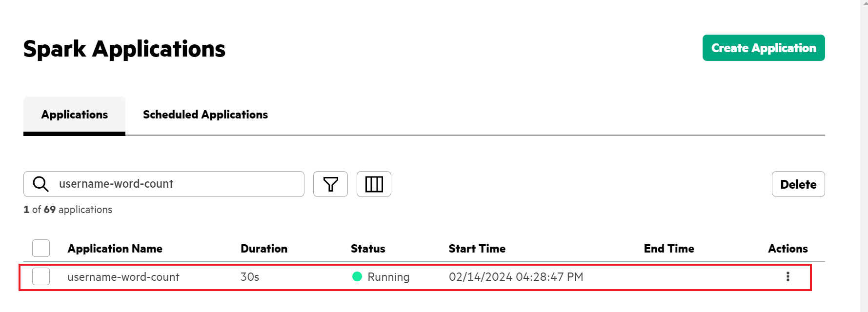Sort by the Application Name column header
The height and width of the screenshot is (312, 868).
(115, 249)
